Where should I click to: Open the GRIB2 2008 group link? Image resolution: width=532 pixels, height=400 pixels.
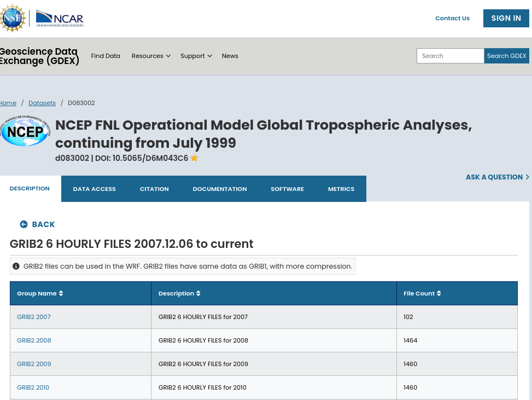click(x=34, y=340)
